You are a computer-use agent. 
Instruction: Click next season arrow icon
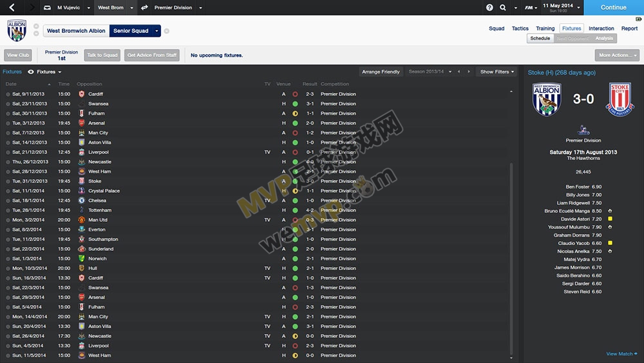click(469, 72)
